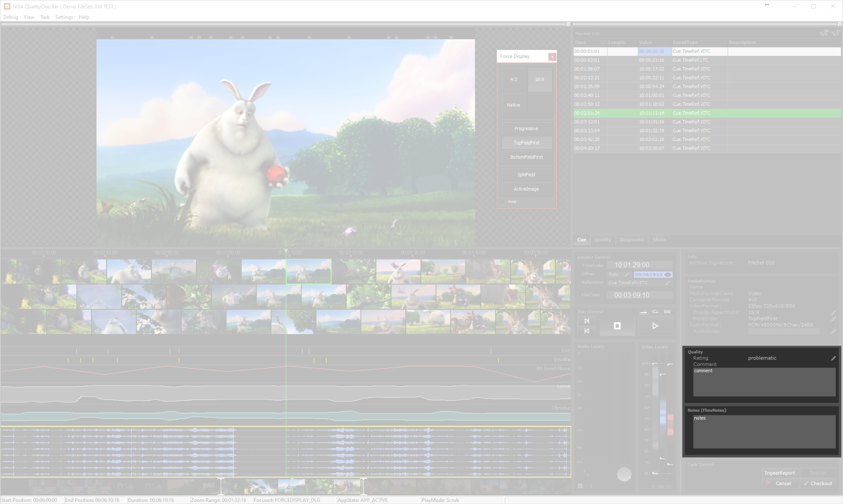Click second marker list icon with green flag
Screen dimensions: 843x504
point(836,33)
